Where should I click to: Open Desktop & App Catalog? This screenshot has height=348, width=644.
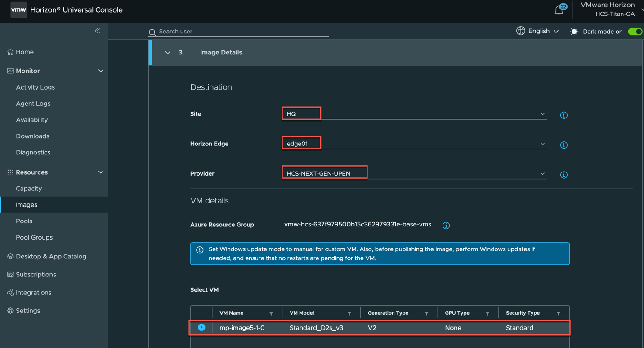click(51, 257)
